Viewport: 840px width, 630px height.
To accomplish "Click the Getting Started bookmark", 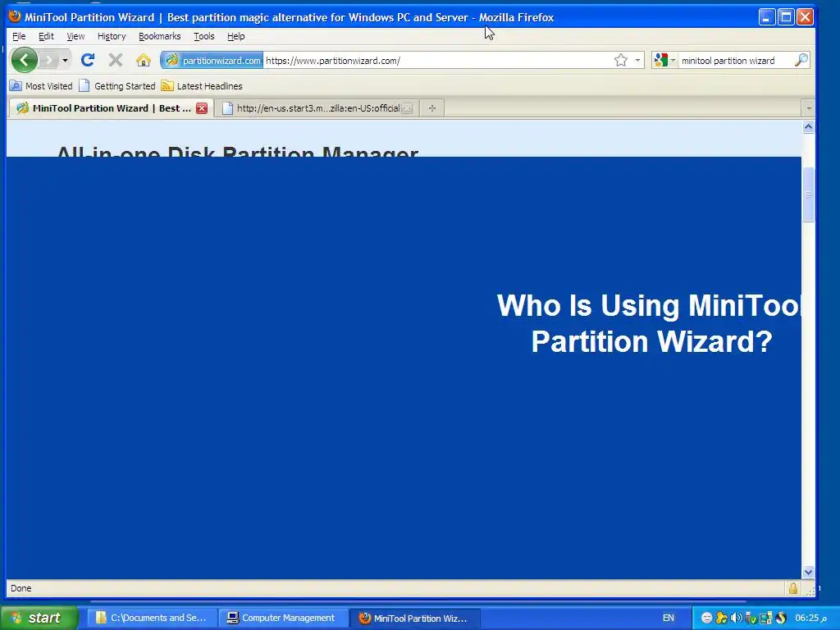I will (x=116, y=85).
